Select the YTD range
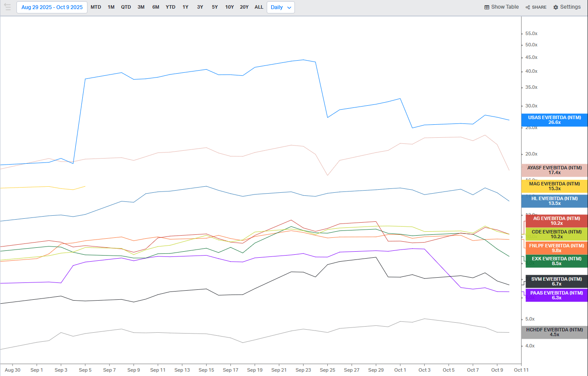This screenshot has height=376, width=588. click(x=171, y=7)
